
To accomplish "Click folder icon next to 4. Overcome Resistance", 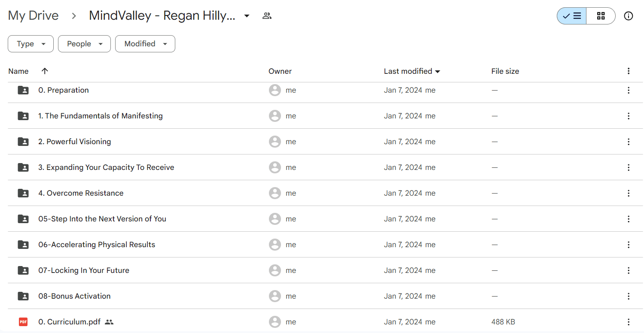I will [23, 193].
